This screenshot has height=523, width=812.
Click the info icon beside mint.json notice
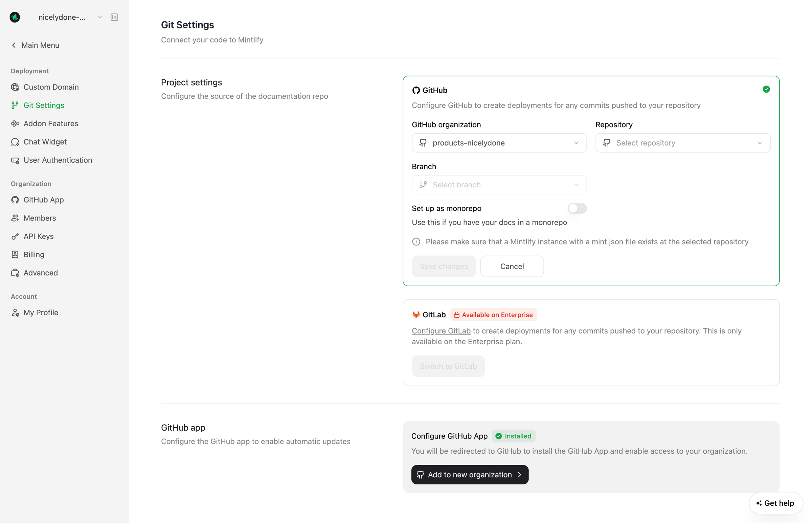[x=416, y=242]
